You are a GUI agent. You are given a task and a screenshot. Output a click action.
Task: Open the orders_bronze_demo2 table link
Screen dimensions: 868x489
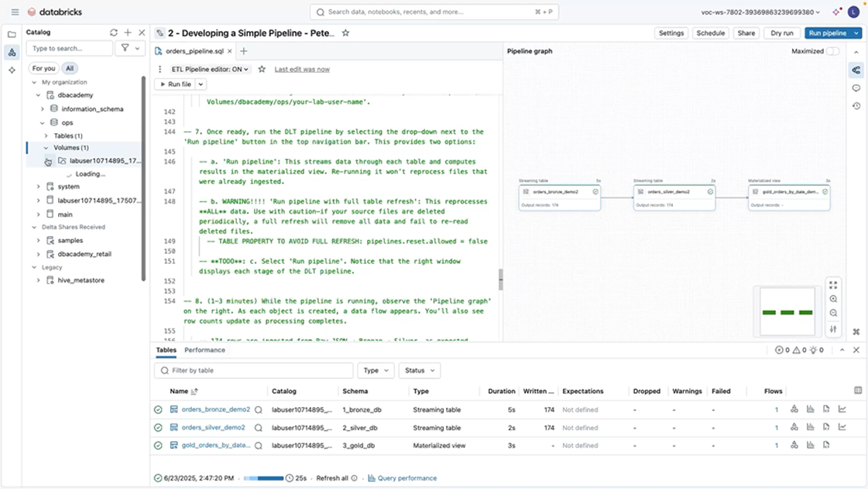[215, 409]
